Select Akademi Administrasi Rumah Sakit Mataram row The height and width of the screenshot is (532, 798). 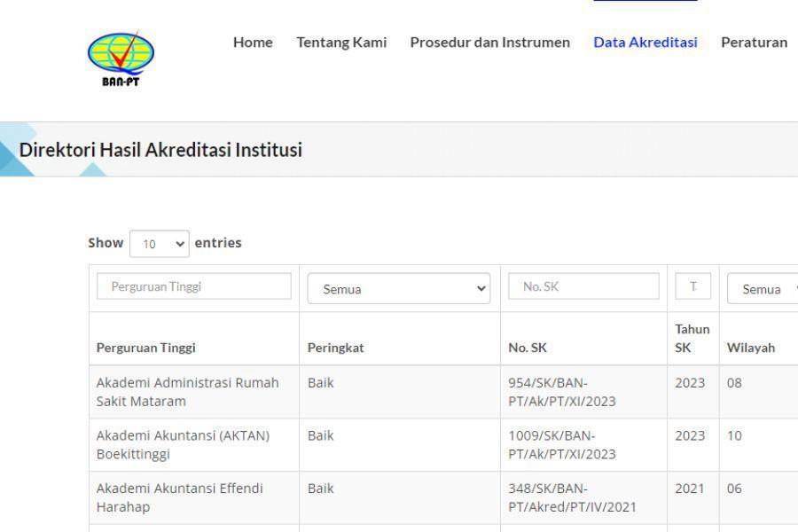[x=443, y=392]
